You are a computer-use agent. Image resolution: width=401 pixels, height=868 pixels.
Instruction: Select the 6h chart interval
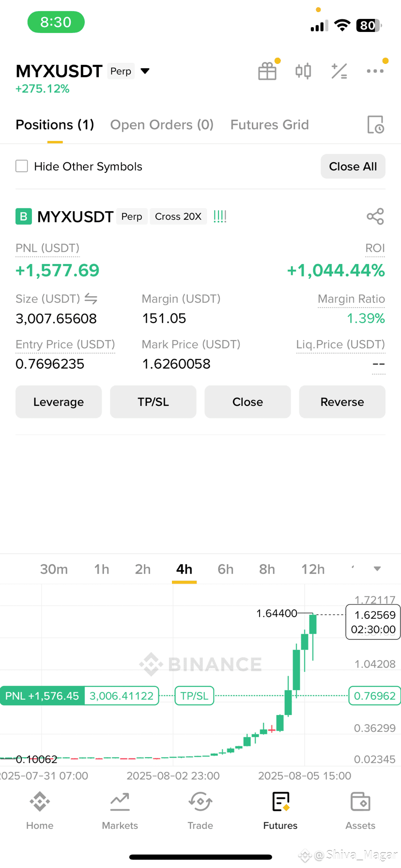coord(226,569)
